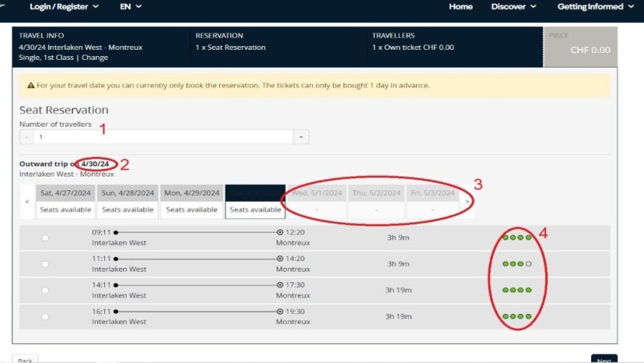Select the Thu, 5/2/2024 date tab
The image size is (644, 363).
376,201
